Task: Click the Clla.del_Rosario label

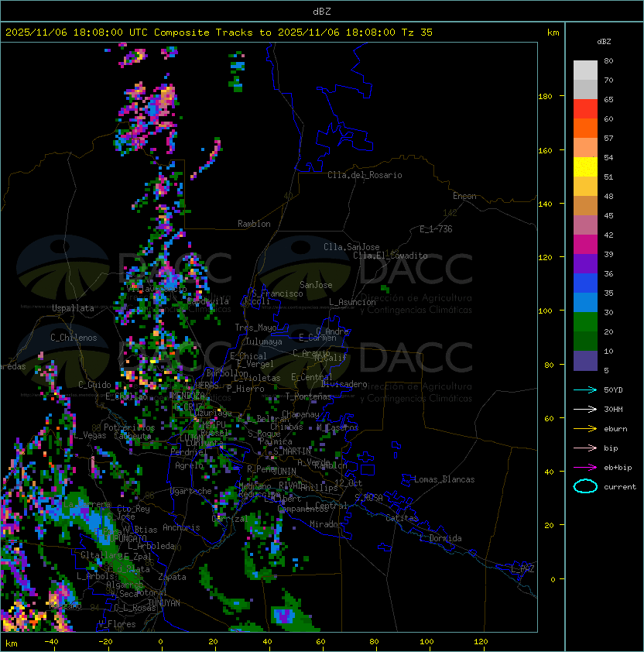Action: [365, 175]
